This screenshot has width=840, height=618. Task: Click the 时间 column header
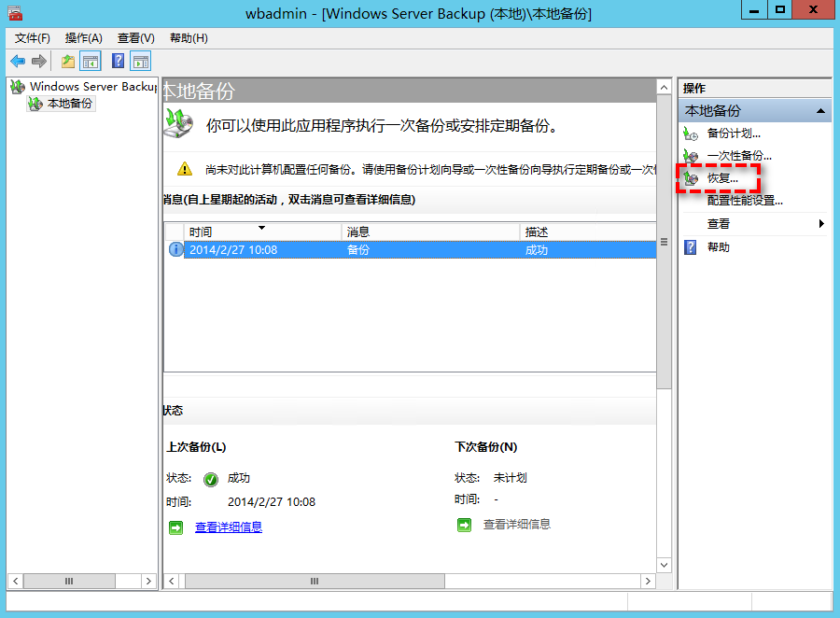pyautogui.click(x=262, y=232)
